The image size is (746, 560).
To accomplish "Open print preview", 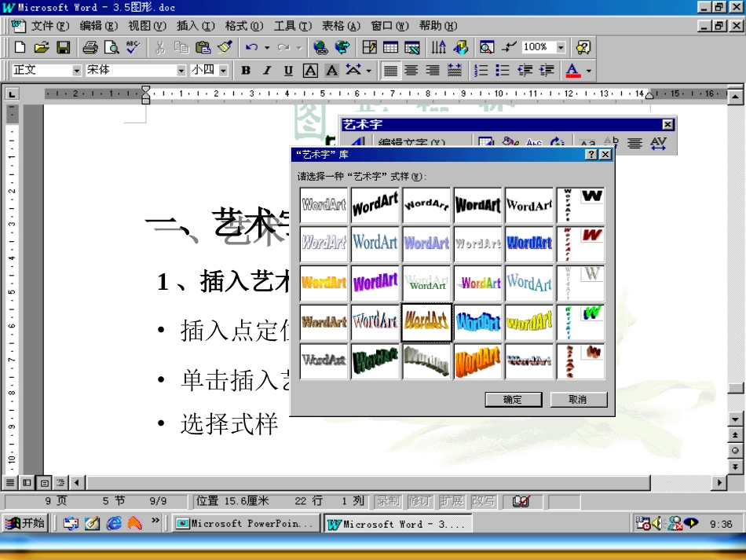I will (x=112, y=47).
